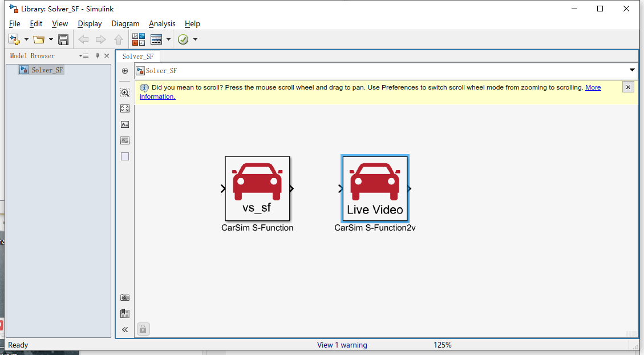Screen dimensions: 644x355
Task: Select the Annotation text tool
Action: (x=125, y=124)
